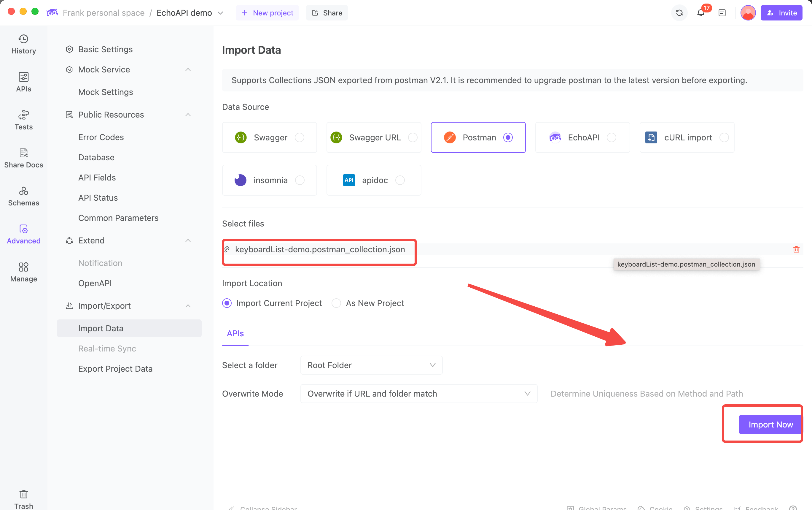Image resolution: width=812 pixels, height=510 pixels.
Task: Open the Root Folder dropdown
Action: click(x=371, y=365)
